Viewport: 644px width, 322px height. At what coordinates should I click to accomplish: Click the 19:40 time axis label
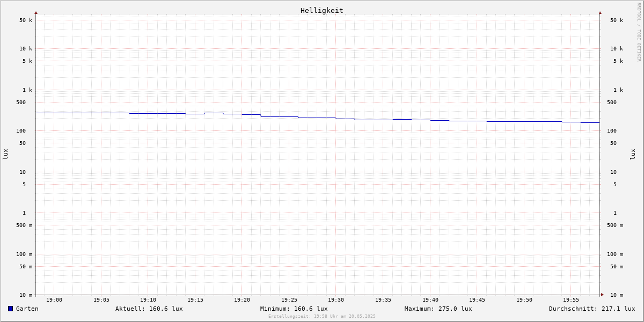[x=430, y=300]
